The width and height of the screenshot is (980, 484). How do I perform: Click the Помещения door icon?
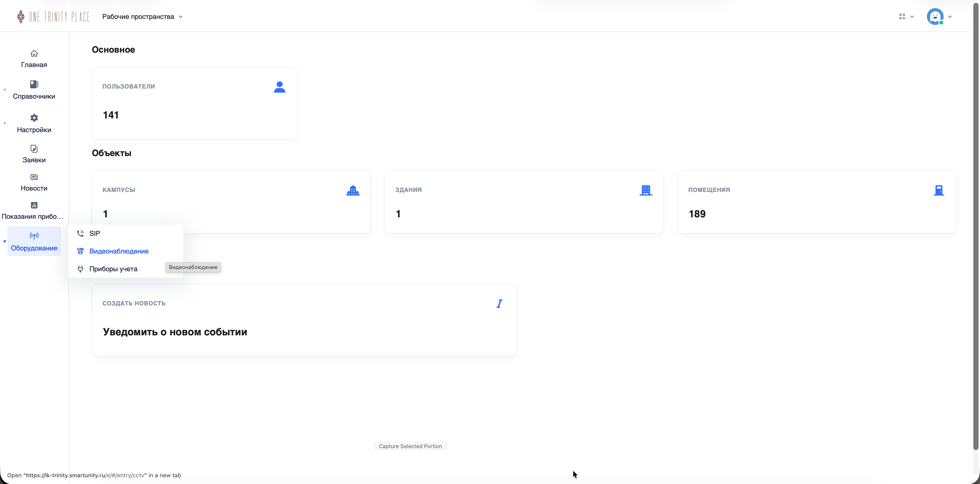coord(939,190)
